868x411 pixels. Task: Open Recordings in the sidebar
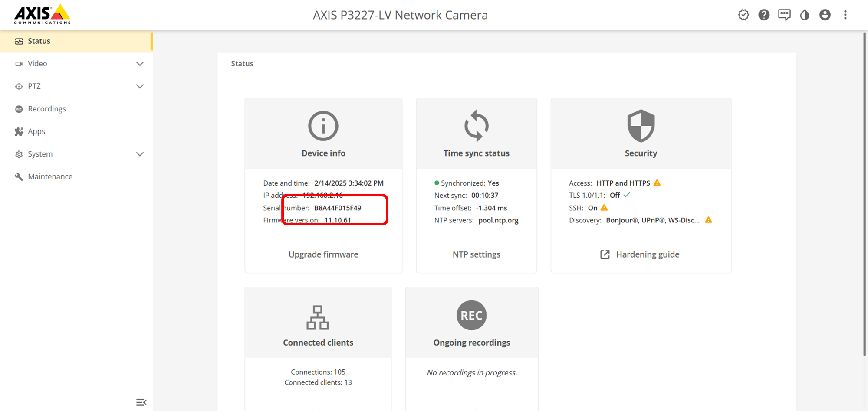pos(47,109)
